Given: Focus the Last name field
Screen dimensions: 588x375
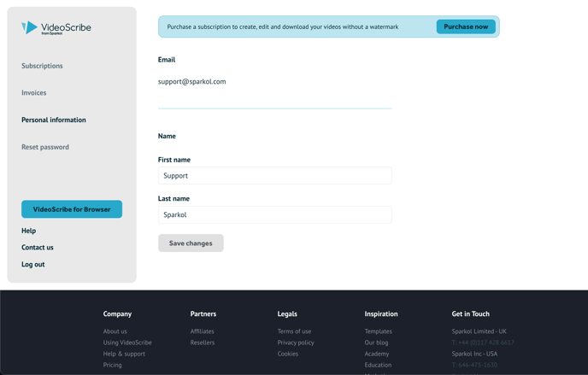Looking at the screenshot, I should coord(275,214).
